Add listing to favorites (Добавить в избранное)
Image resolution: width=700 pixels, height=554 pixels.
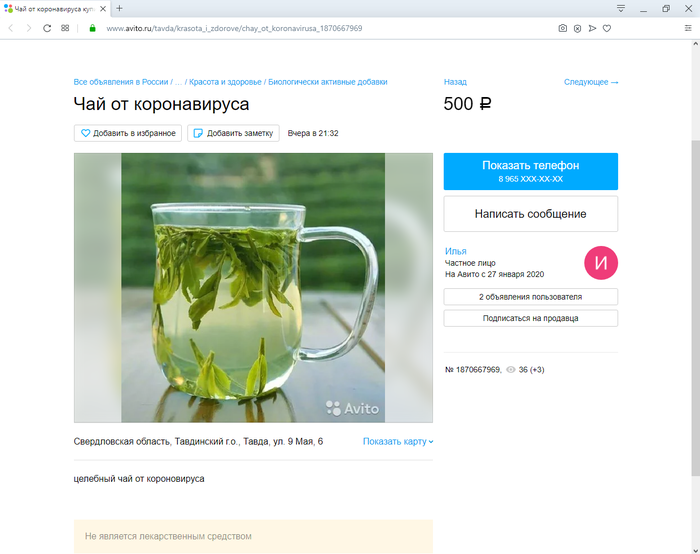pyautogui.click(x=128, y=133)
